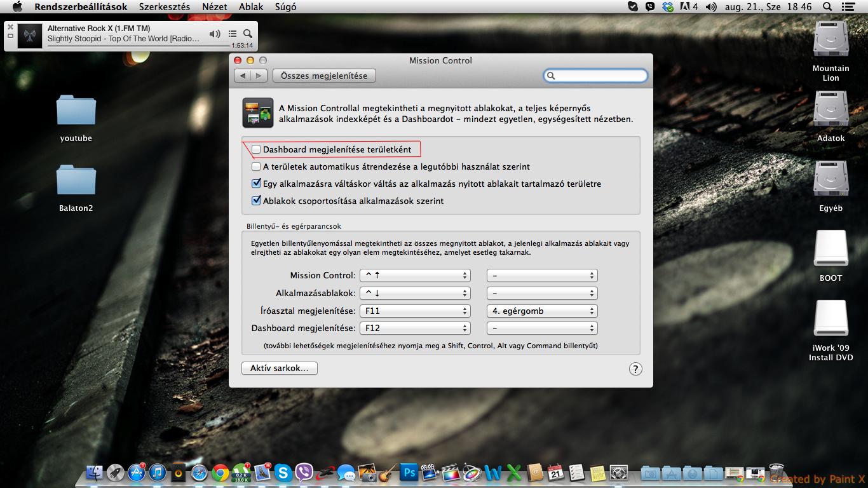Open Dashboard megjelenítése mouse shortcut dropdown
This screenshot has height=488, width=868.
click(x=542, y=328)
